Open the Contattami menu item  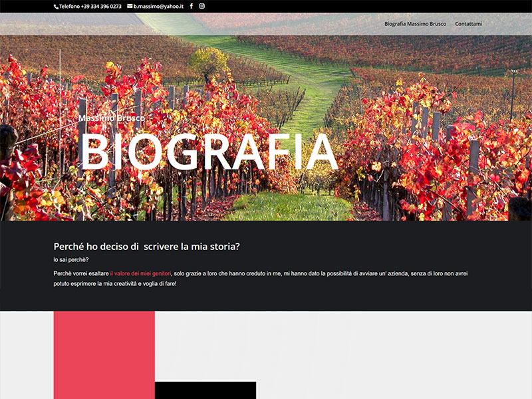point(469,24)
